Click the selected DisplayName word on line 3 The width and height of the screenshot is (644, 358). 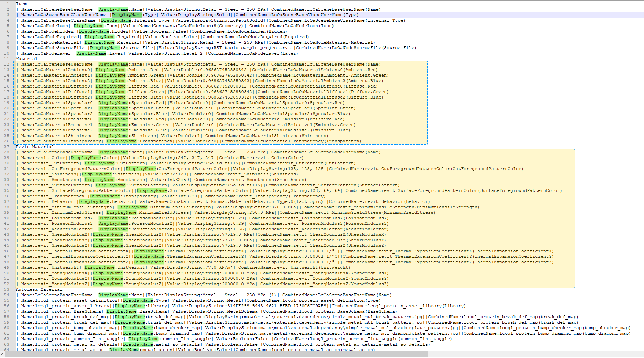(x=127, y=15)
